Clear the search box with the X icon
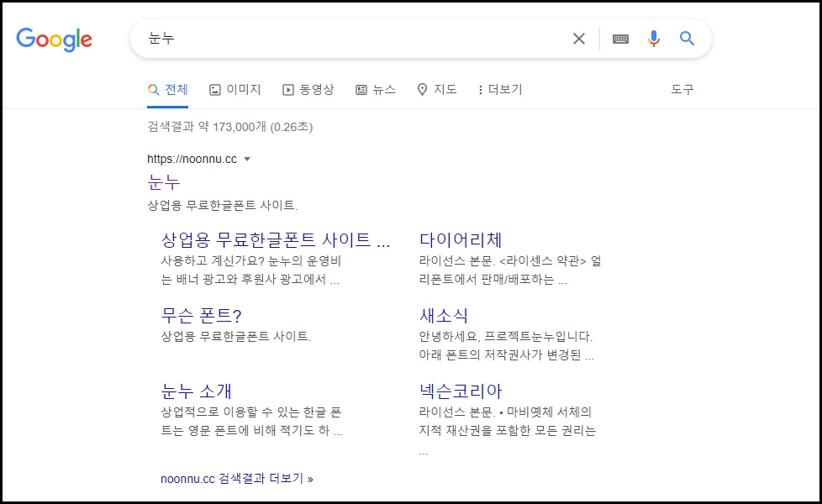822x504 pixels. [579, 39]
